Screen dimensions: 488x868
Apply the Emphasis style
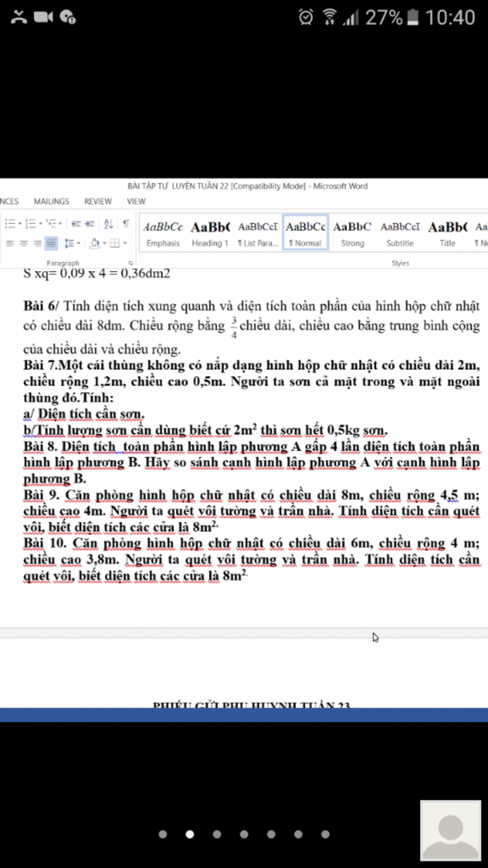pos(163,233)
